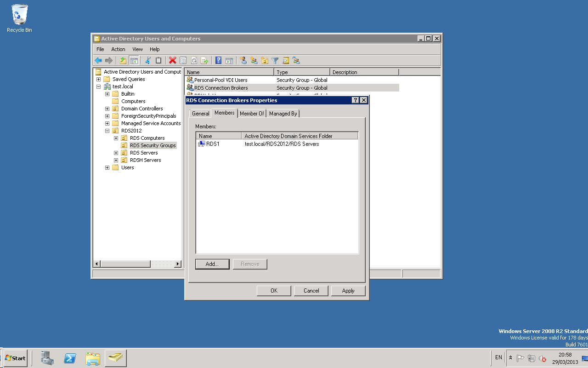Collapse the test.local domain node

pyautogui.click(x=98, y=86)
